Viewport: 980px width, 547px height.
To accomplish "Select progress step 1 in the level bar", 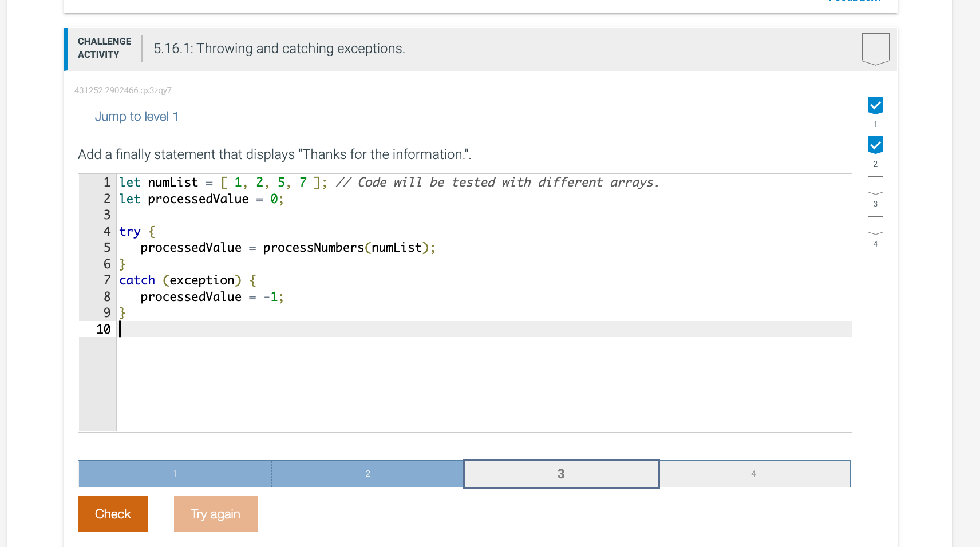I will 175,474.
